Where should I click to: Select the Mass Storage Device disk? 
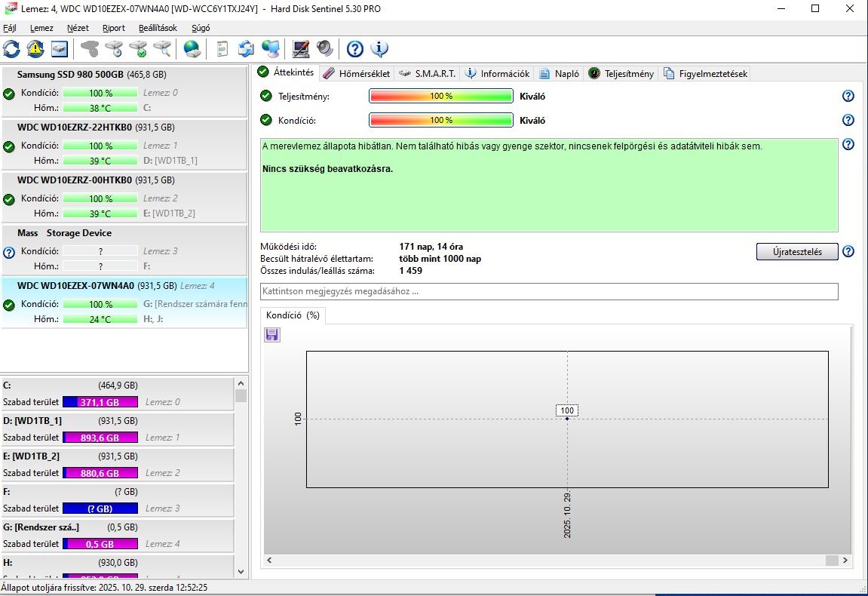(x=124, y=249)
